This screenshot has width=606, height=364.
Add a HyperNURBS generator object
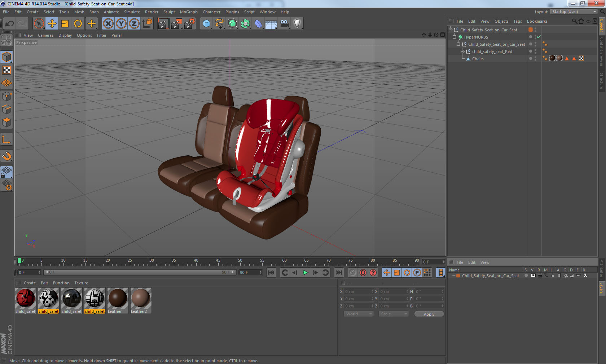pyautogui.click(x=232, y=24)
